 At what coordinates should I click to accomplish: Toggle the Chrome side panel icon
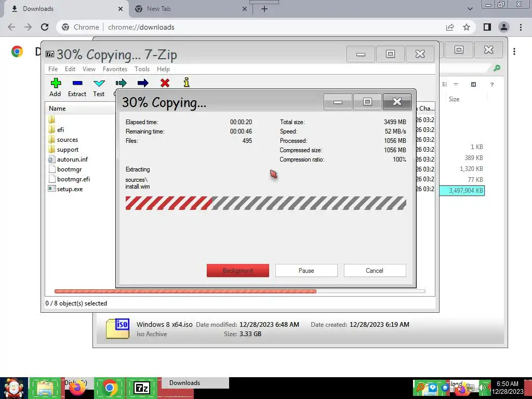pyautogui.click(x=487, y=27)
